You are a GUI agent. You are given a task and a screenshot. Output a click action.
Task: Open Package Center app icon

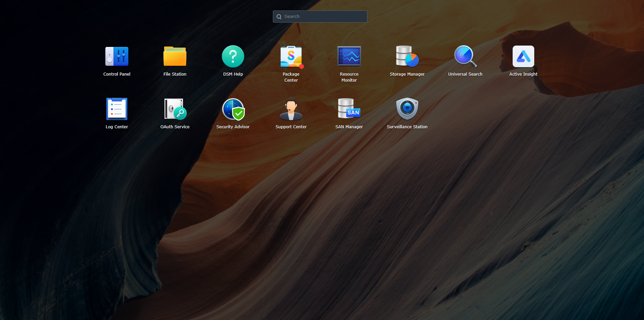point(291,56)
